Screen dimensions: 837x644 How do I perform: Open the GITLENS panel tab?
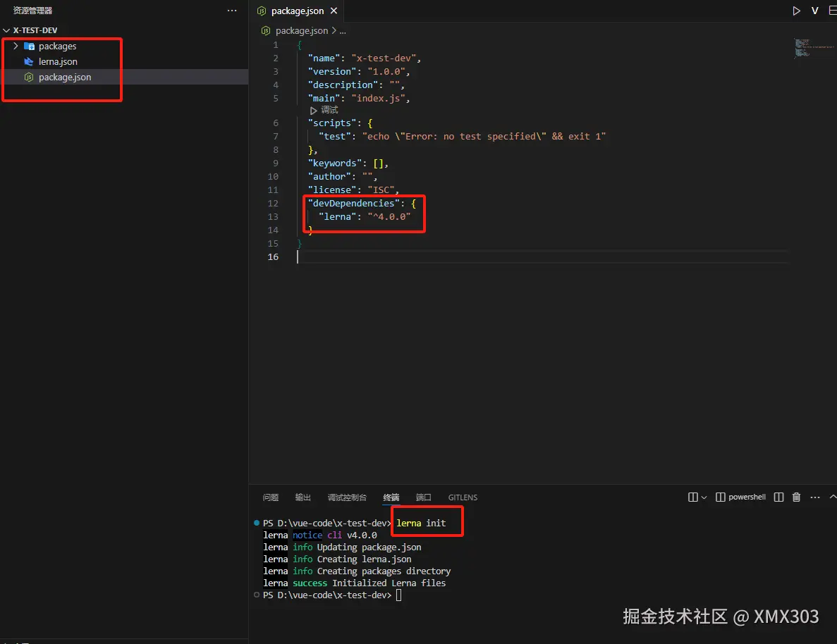coord(463,497)
